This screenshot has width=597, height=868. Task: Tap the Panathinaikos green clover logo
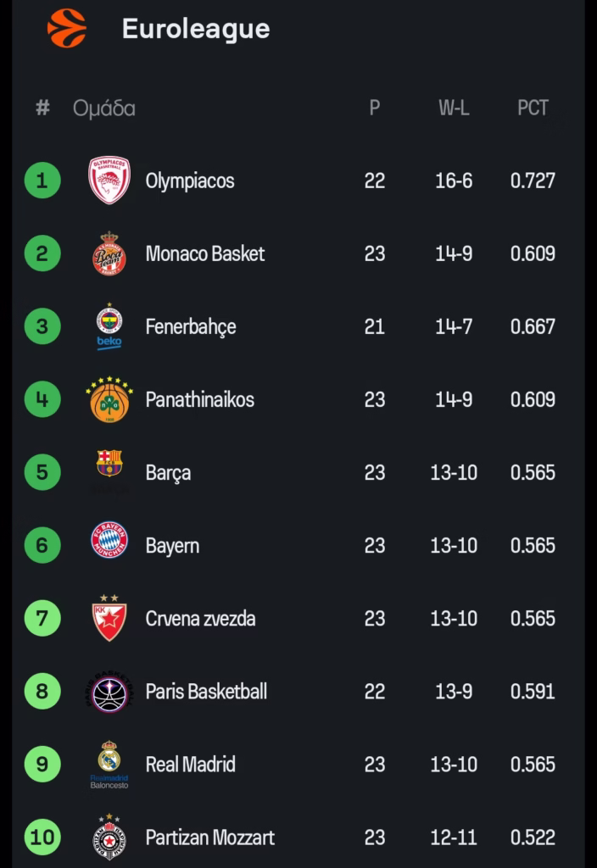(109, 400)
